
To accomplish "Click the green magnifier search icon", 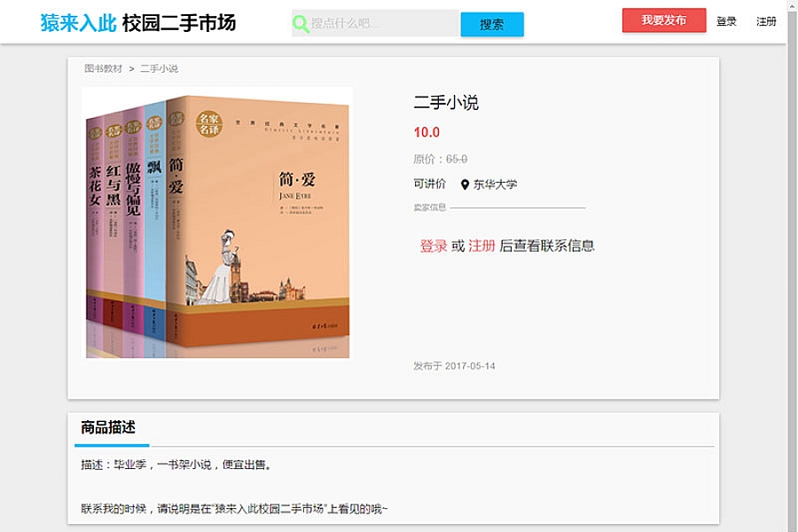I will pos(301,23).
